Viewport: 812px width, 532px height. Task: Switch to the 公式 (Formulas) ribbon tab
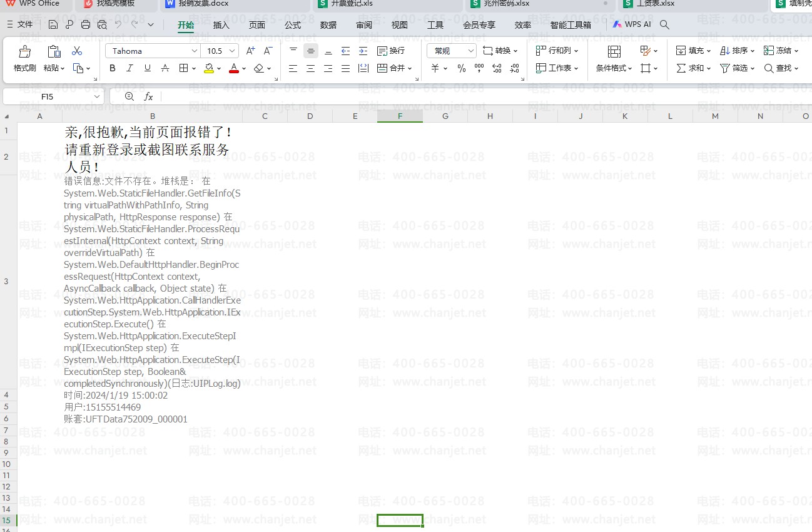(293, 25)
